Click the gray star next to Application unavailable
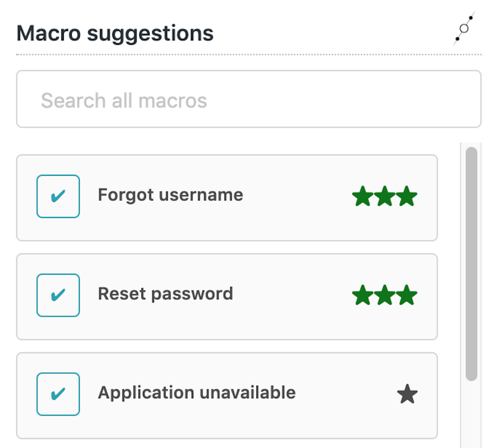Screen dimensions: 499x448 [x=407, y=394]
